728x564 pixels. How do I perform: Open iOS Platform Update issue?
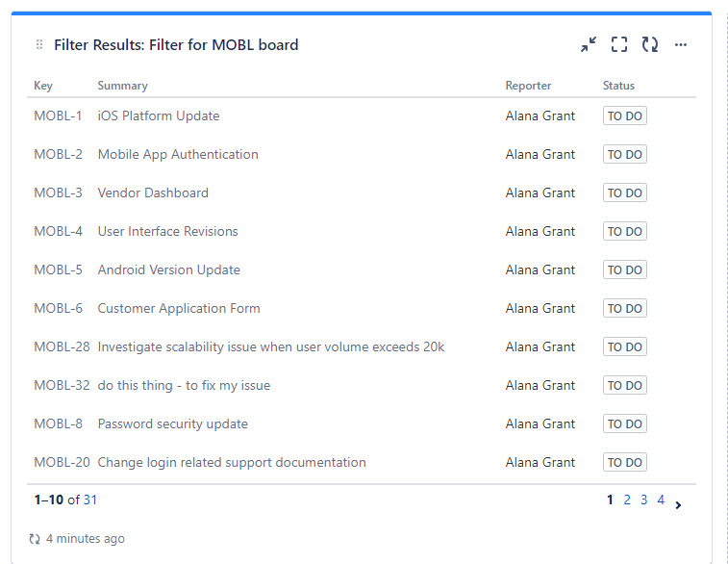coord(159,115)
